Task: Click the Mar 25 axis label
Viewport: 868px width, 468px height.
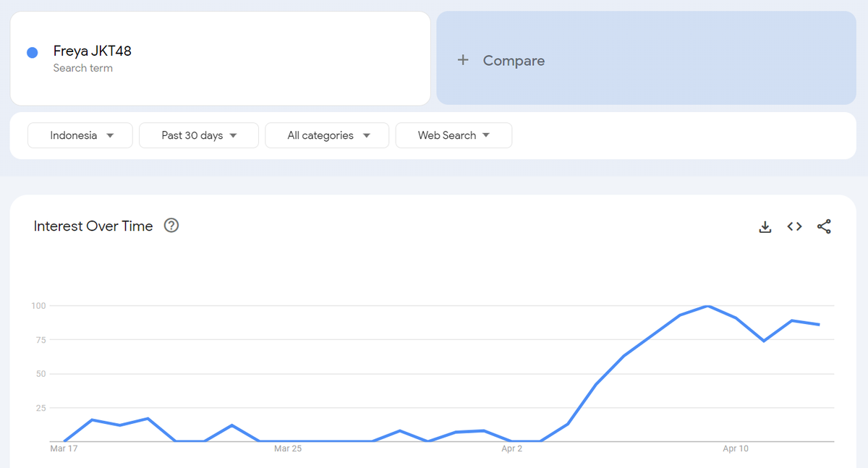Action: tap(288, 449)
